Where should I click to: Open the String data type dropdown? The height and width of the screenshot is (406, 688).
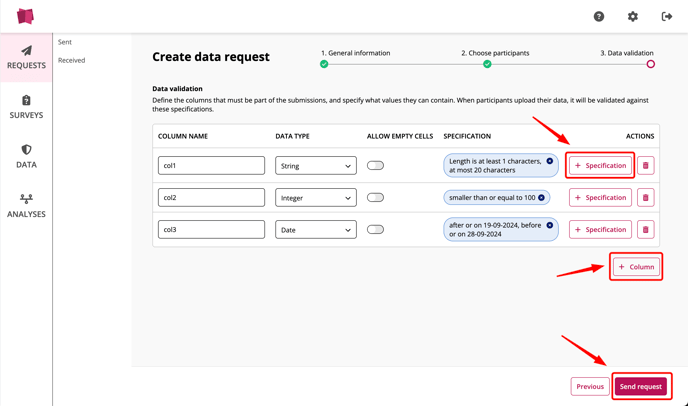pos(316,166)
